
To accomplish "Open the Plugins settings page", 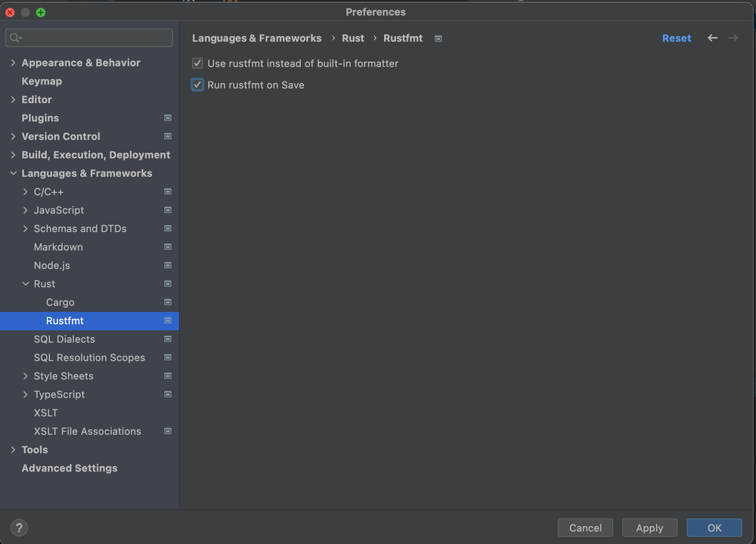I will tap(40, 118).
